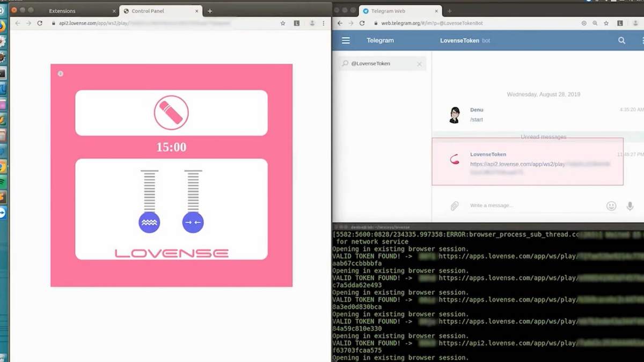The width and height of the screenshot is (644, 362).
Task: Click the info icon on pink Lovense panel
Action: tap(60, 73)
